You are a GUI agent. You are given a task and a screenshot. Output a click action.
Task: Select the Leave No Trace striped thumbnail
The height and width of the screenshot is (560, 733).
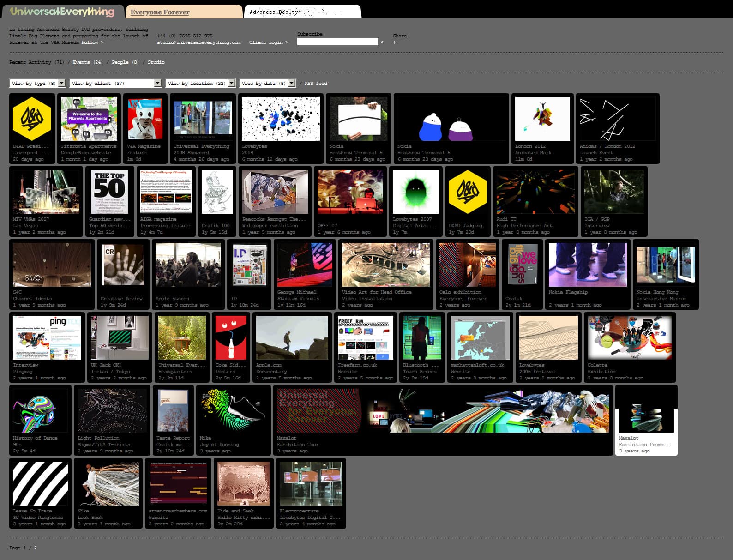tap(40, 483)
